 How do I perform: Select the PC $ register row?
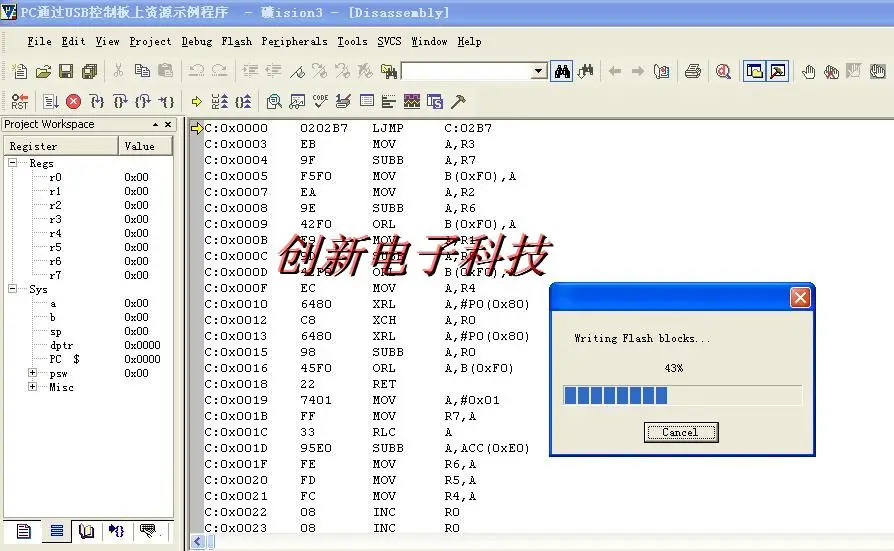[89, 359]
